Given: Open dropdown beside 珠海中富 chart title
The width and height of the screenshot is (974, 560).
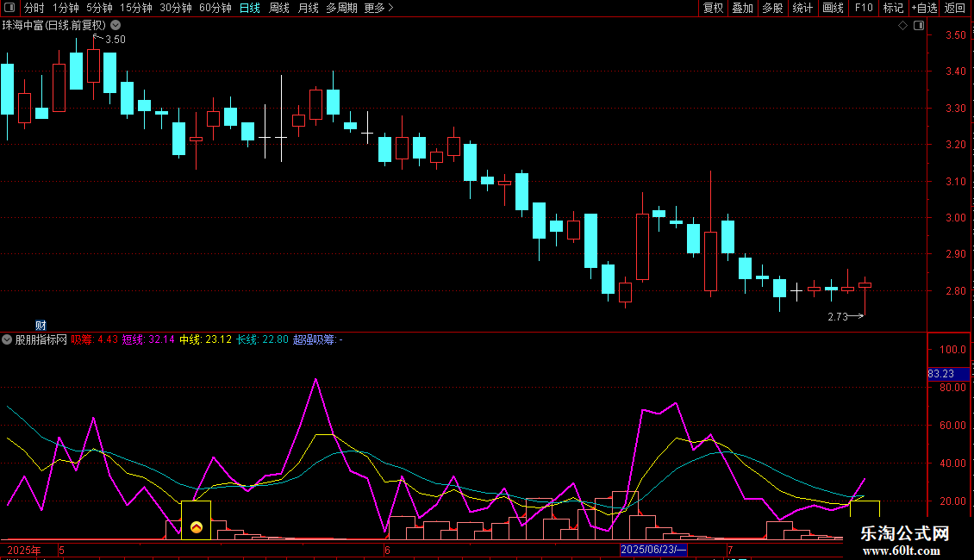Looking at the screenshot, I should (116, 26).
